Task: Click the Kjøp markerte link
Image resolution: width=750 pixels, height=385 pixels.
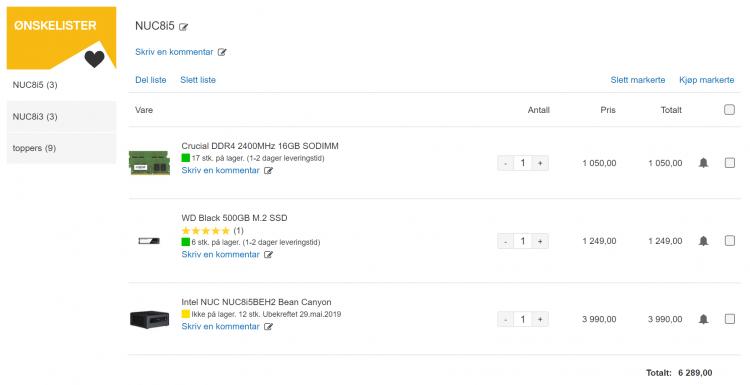Action: click(x=706, y=80)
